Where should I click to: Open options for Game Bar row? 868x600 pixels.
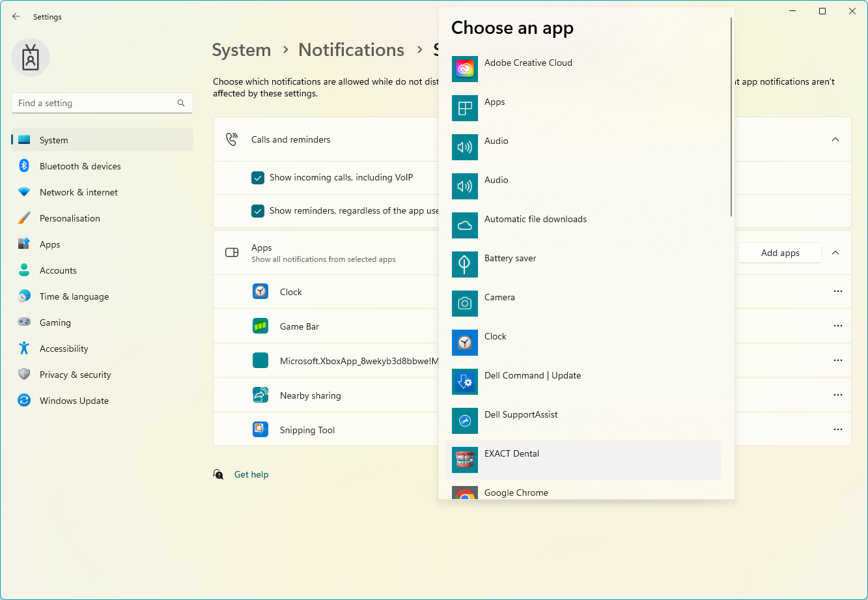pyautogui.click(x=837, y=326)
